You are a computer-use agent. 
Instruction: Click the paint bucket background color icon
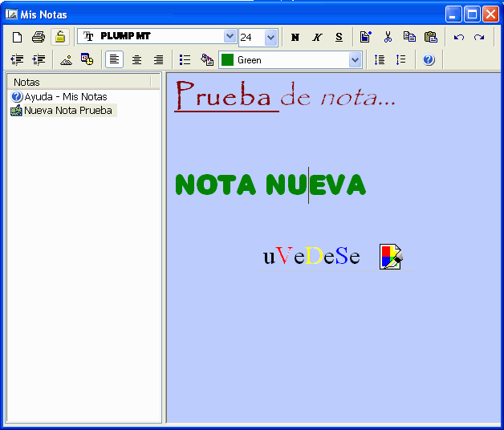(207, 60)
